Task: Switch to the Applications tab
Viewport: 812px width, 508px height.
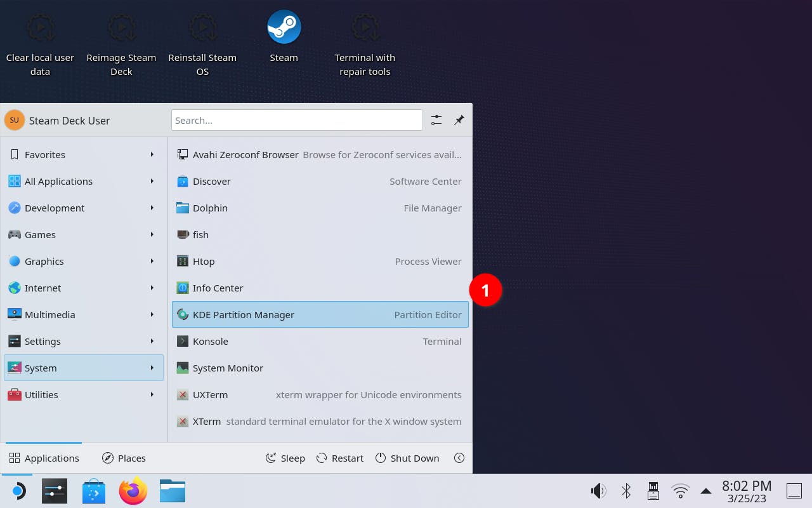Action: 44,458
